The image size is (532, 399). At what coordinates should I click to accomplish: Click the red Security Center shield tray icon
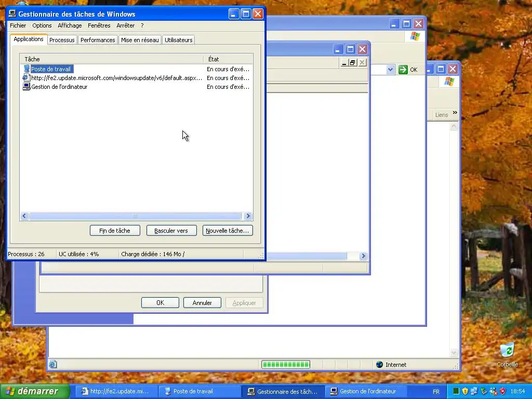tap(503, 391)
